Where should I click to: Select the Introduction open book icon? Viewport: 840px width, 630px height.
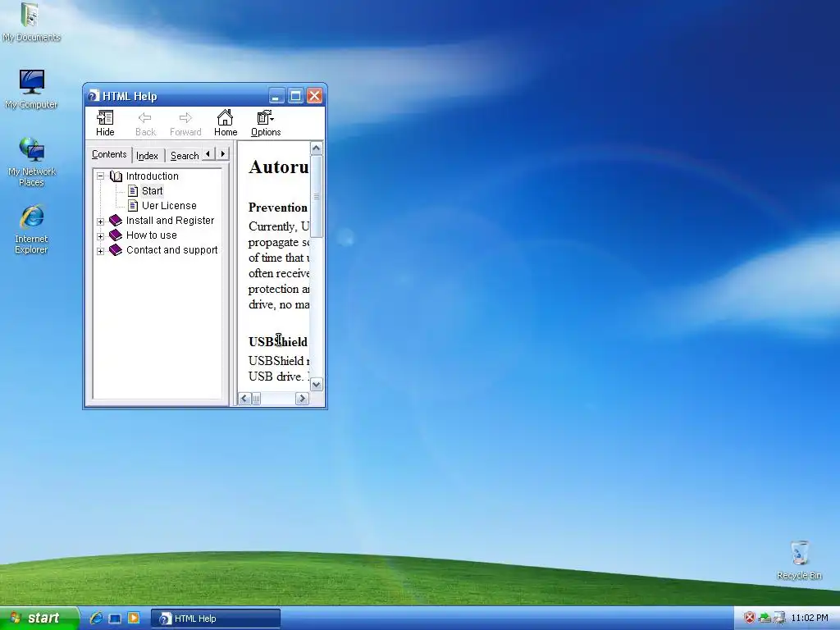pos(116,176)
